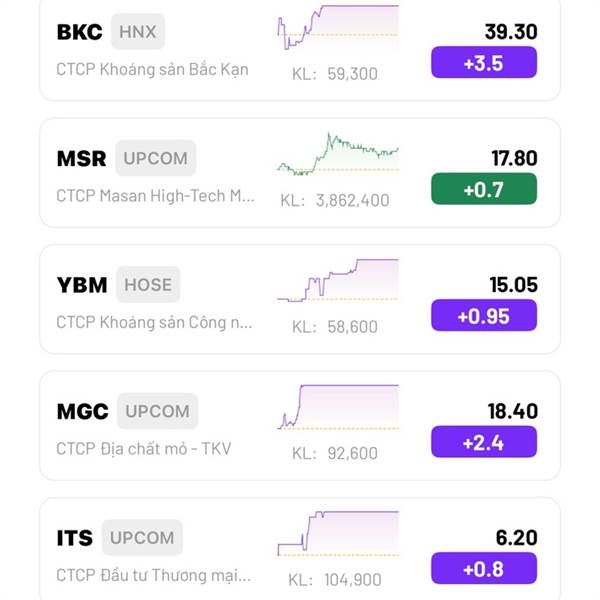Tap the +0.8 change badge
Image resolution: width=600 pixels, height=600 pixels.
click(484, 568)
